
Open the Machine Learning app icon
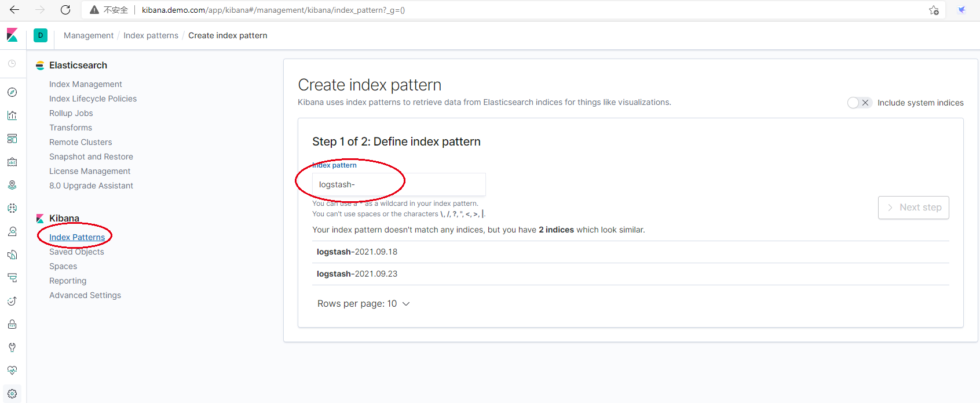point(12,208)
